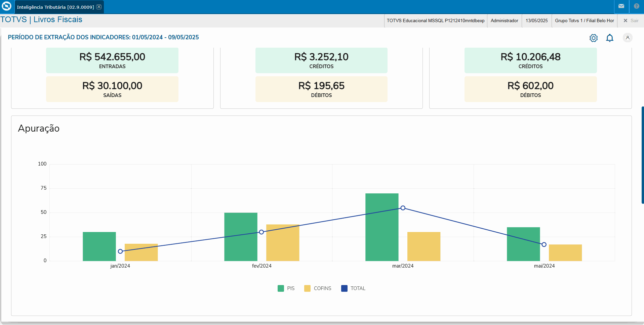This screenshot has height=325, width=644.
Task: Click the jan/2024 green PIS bar
Action: point(99,246)
